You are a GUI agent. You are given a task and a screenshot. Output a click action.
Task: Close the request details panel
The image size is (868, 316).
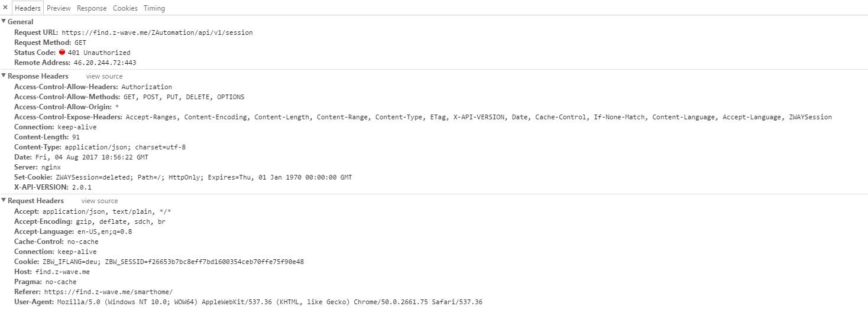5,8
